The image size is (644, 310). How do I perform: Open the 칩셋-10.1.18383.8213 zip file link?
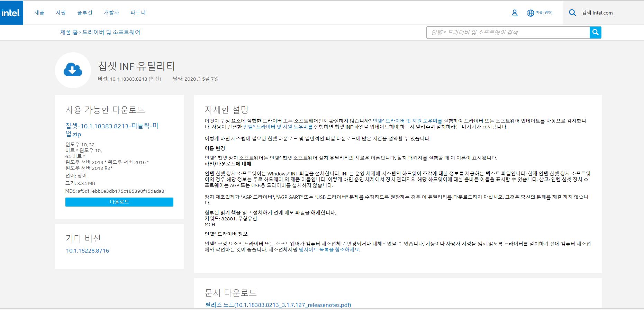pyautogui.click(x=112, y=130)
